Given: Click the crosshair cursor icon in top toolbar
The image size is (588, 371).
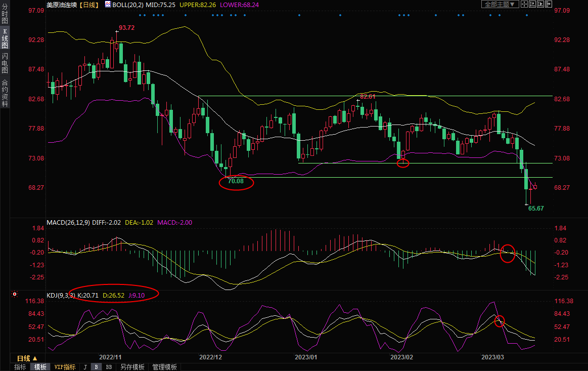Looking at the screenshot, I should tap(524, 4).
